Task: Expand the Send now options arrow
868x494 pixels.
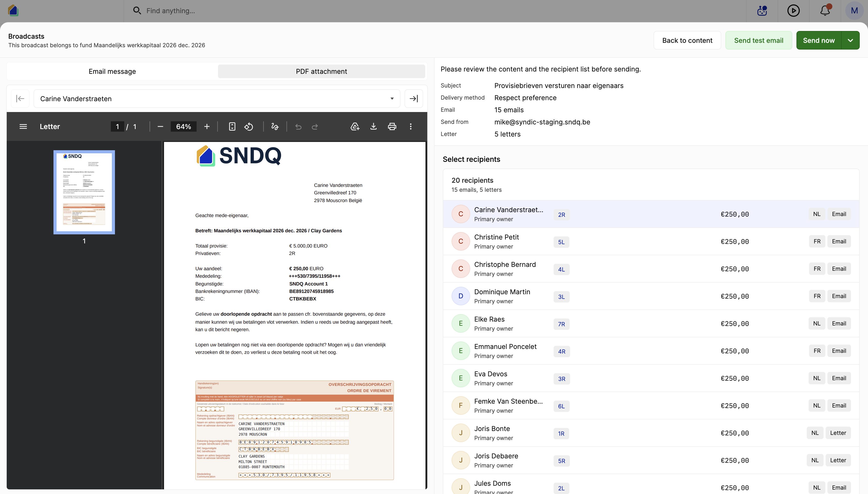Action: coord(850,40)
